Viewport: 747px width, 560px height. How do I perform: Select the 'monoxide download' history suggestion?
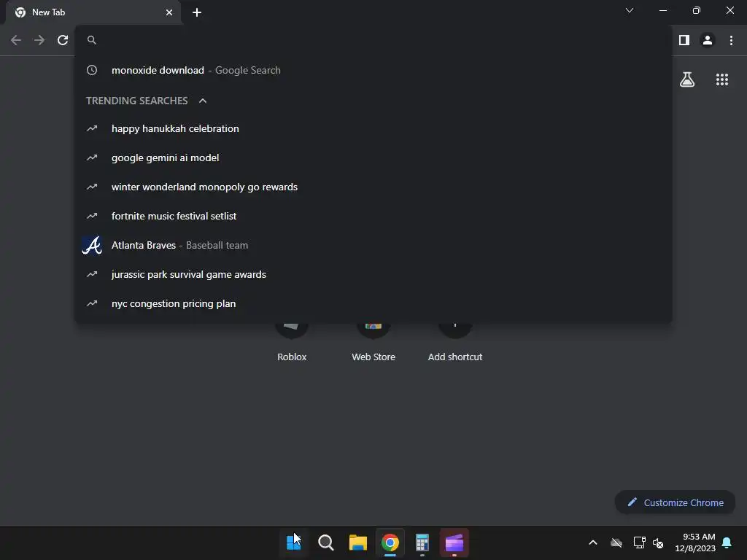[373, 70]
